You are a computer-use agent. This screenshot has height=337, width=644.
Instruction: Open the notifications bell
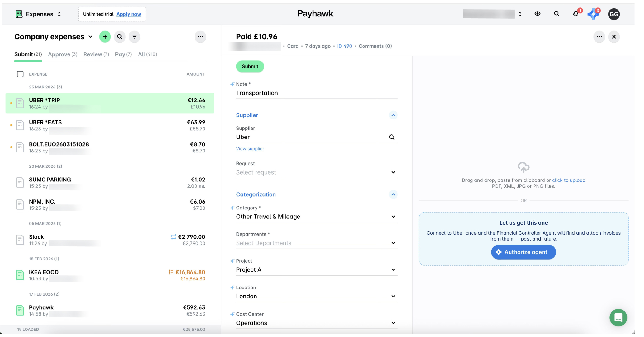576,14
